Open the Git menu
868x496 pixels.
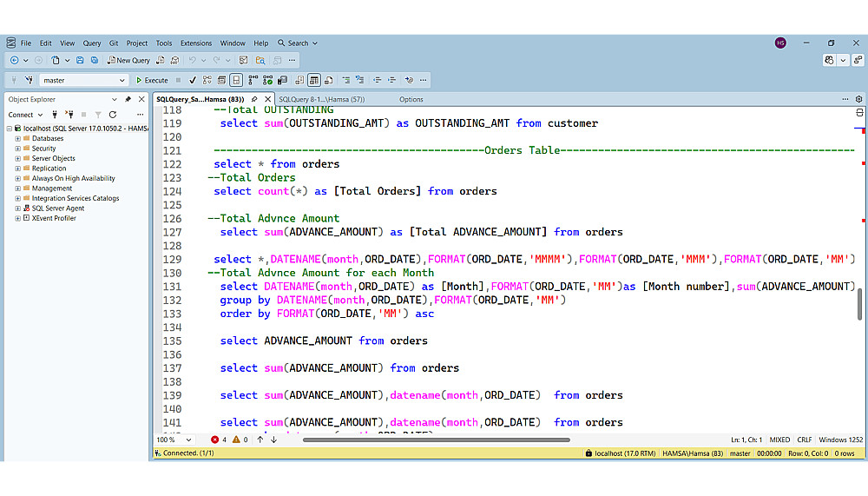click(x=114, y=43)
